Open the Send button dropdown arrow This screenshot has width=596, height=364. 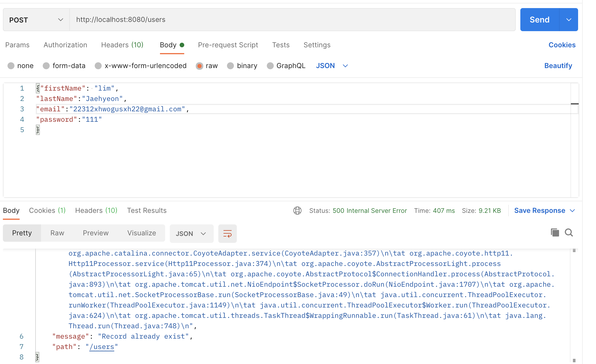tap(569, 20)
